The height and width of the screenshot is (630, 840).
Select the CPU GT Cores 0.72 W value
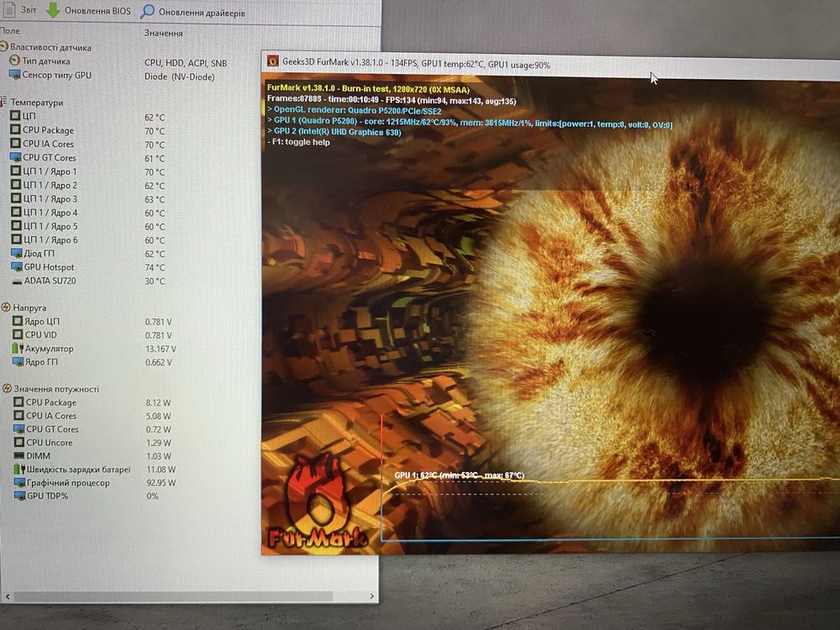pos(159,429)
